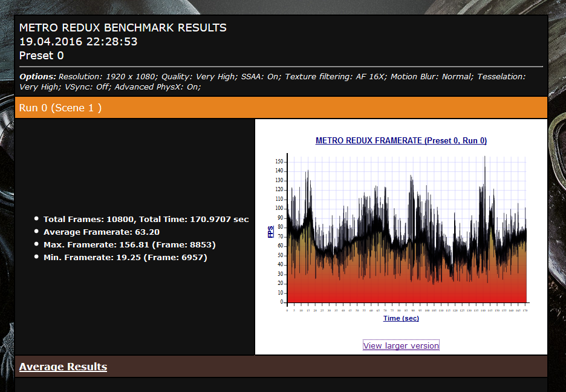This screenshot has height=392, width=566.
Task: Open the View larger version link
Action: coord(401,345)
